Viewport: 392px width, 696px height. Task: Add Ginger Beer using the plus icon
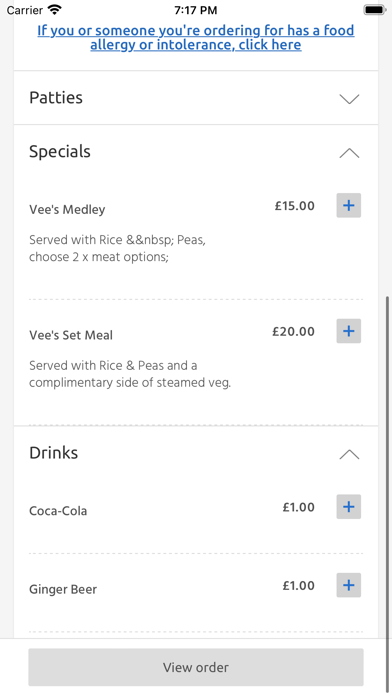[348, 585]
